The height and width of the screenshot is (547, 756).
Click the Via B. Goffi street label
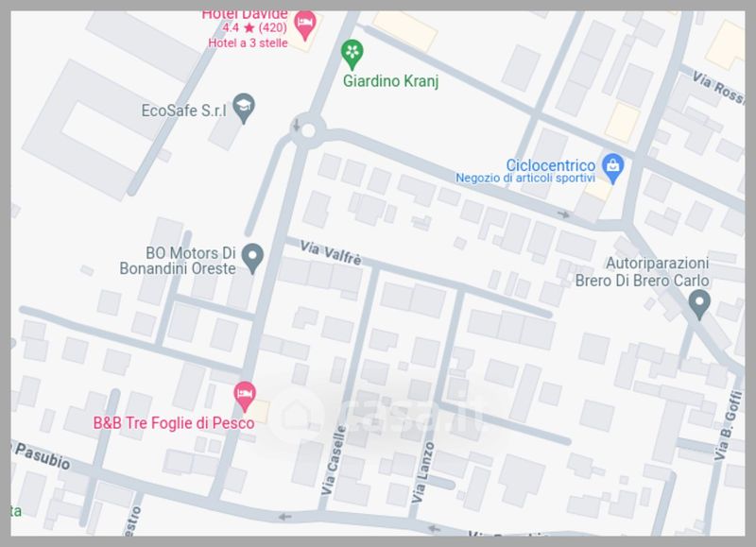coord(728,425)
